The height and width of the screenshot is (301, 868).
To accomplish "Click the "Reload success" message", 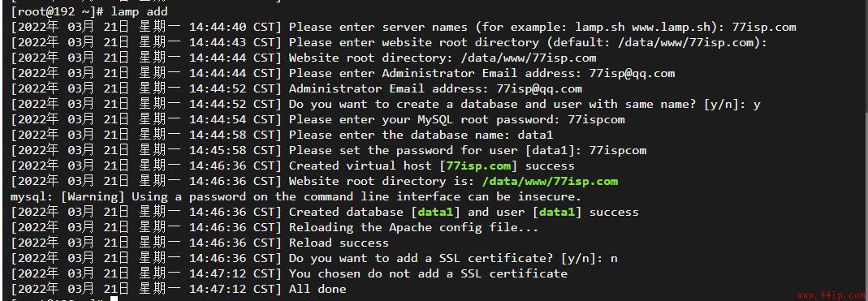I will (x=339, y=243).
